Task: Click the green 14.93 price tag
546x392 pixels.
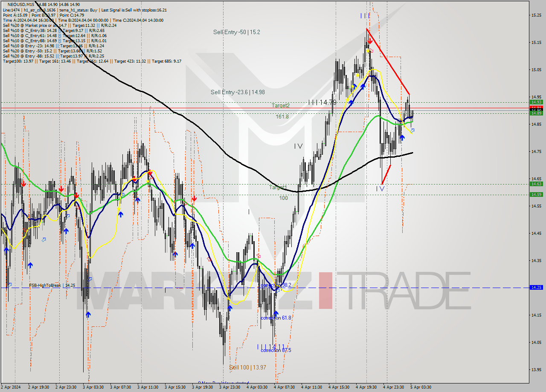Action: pos(536,102)
